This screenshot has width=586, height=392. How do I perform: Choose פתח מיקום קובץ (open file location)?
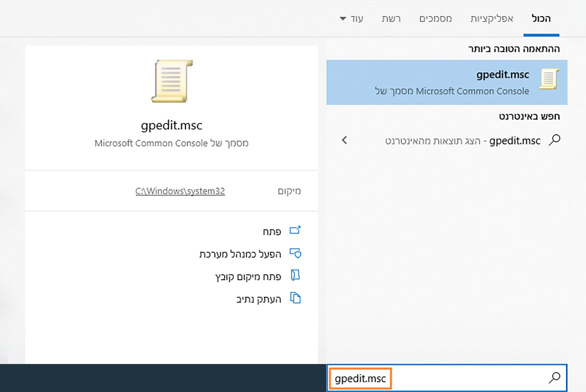coord(248,277)
